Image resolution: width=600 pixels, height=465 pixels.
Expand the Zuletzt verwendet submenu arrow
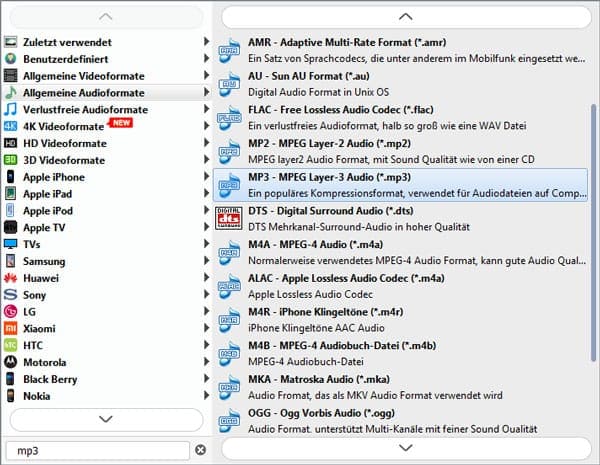[x=206, y=41]
